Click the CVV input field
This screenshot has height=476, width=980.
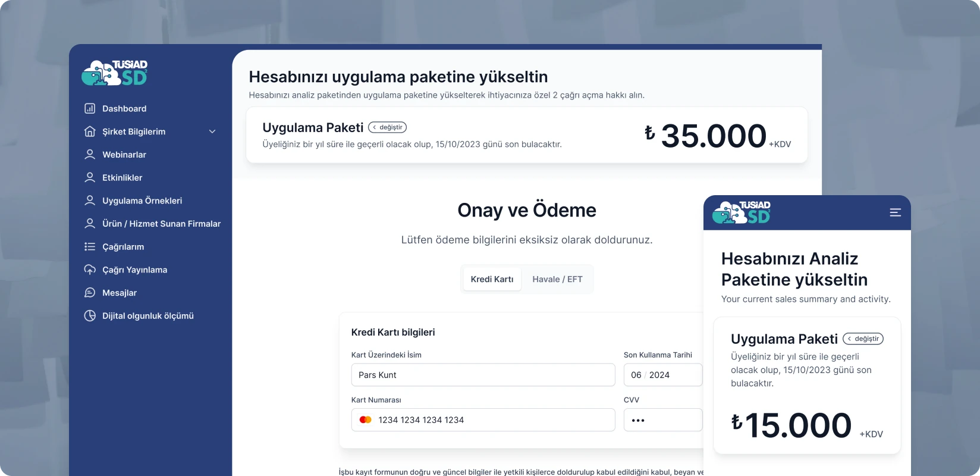tap(663, 419)
